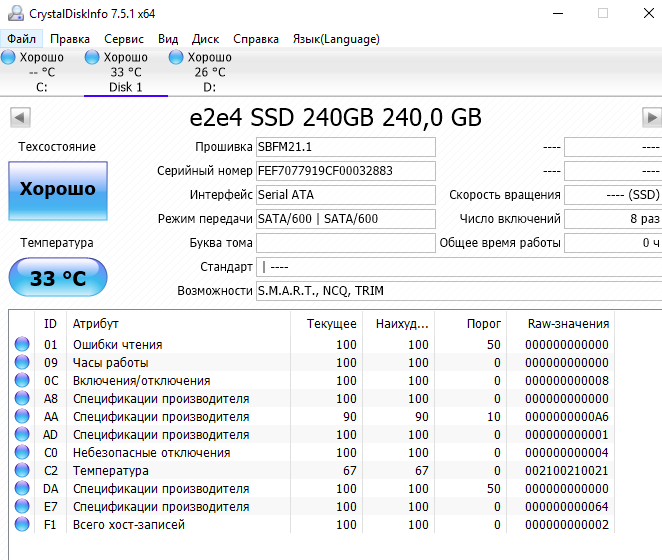The width and height of the screenshot is (662, 560).
Task: Click status orb of attribute 09 row
Action: click(x=22, y=362)
